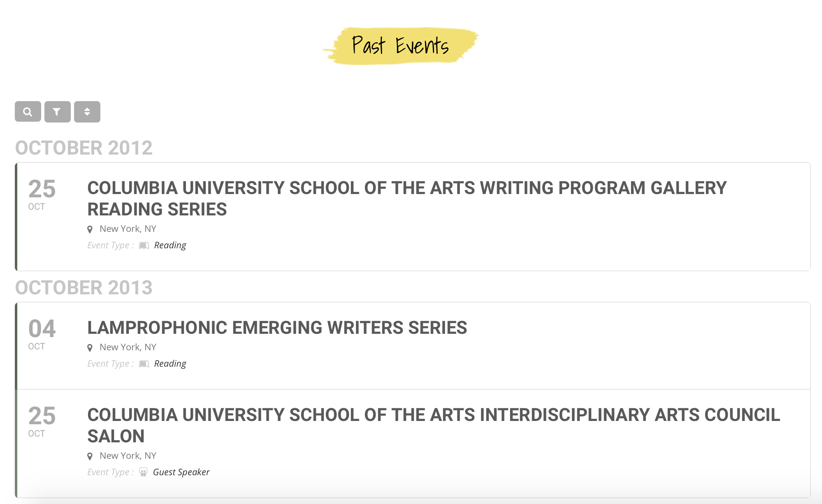Click location pin for Lamprophonic event
Viewport: 822px width, 504px height.
coord(90,348)
